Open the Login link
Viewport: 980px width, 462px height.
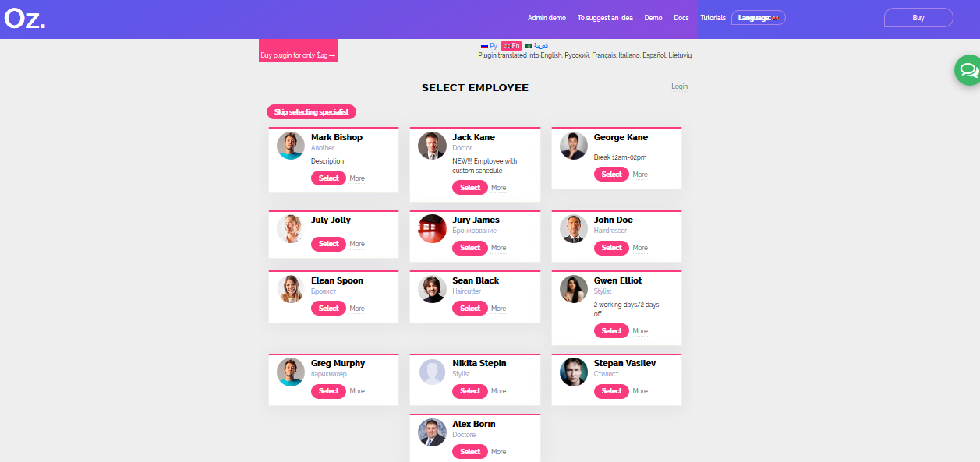pyautogui.click(x=680, y=86)
